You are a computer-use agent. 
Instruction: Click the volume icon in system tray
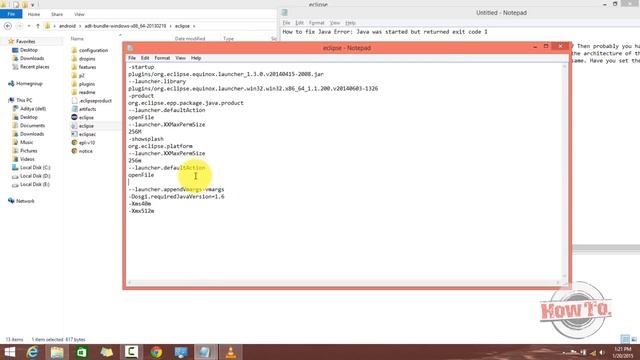coord(602,352)
